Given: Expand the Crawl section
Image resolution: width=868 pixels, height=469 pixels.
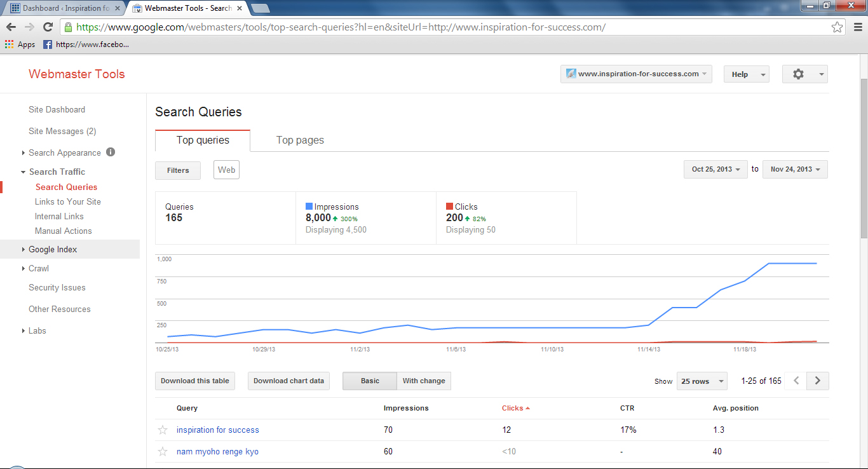Looking at the screenshot, I should pyautogui.click(x=24, y=268).
